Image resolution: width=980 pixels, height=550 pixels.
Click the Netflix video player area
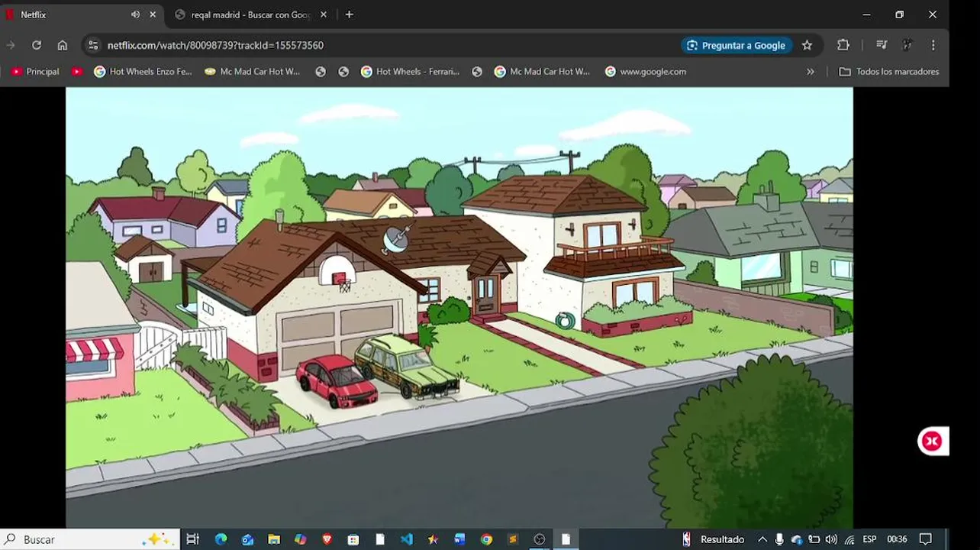(459, 307)
